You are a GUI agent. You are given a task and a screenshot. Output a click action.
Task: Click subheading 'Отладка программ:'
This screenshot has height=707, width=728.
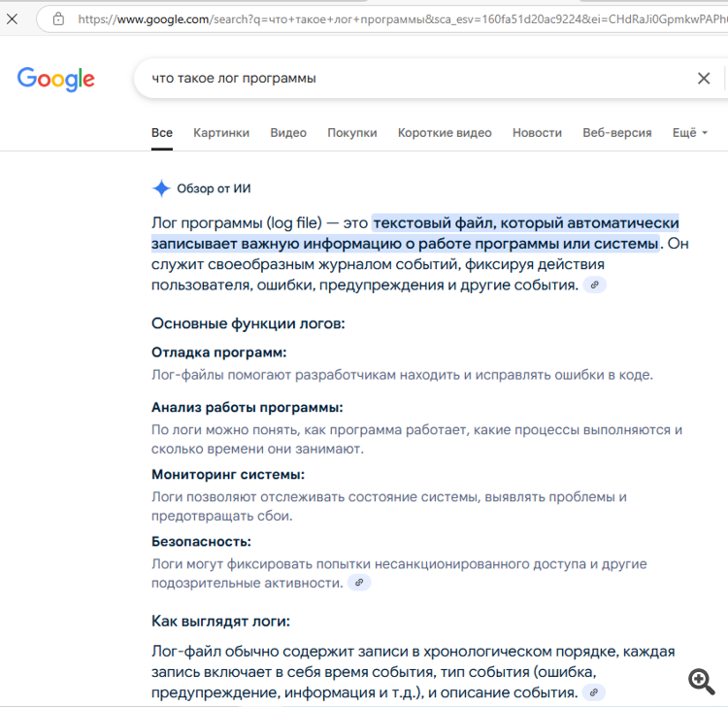click(219, 353)
